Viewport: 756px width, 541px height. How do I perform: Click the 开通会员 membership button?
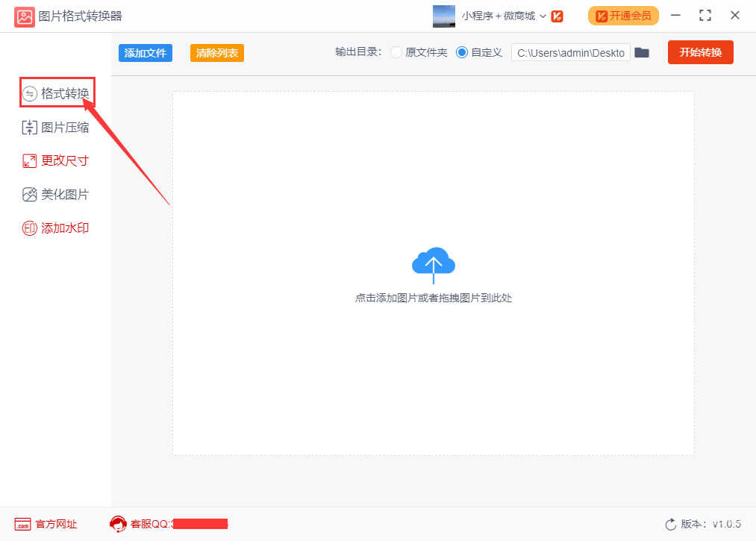coord(623,16)
